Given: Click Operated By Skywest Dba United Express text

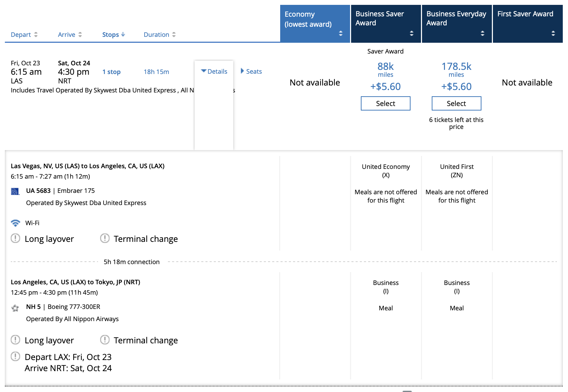Looking at the screenshot, I should 86,203.
